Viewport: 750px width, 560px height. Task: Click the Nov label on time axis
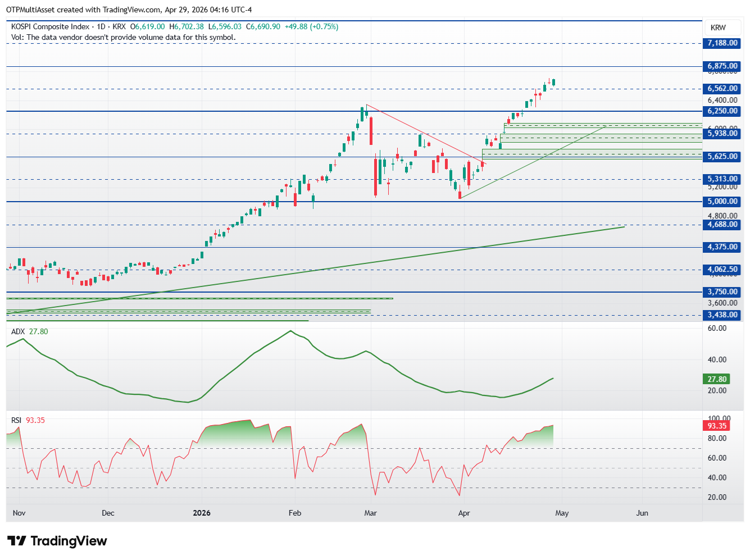(x=19, y=513)
